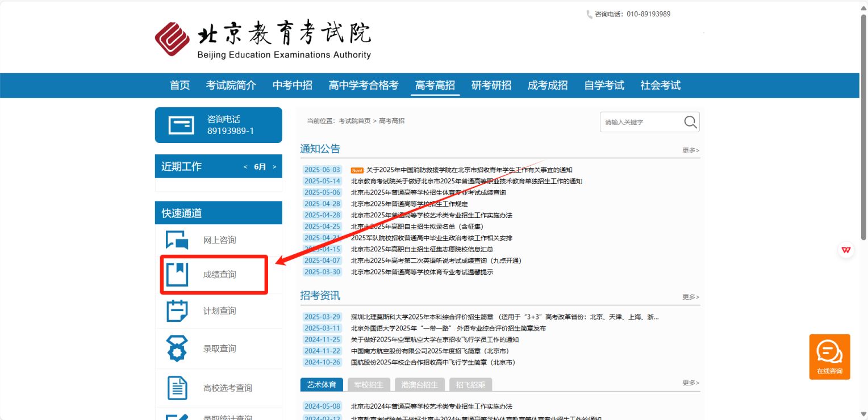Open 北京外国语大学 一带一路 招生简章 article
Screen dimensions: 868x420
click(448, 328)
